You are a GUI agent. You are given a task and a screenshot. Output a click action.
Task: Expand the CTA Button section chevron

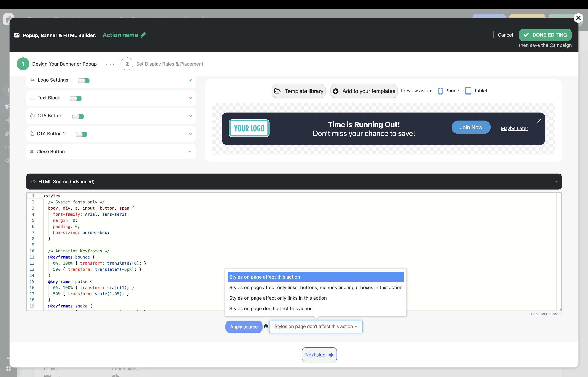pos(190,116)
